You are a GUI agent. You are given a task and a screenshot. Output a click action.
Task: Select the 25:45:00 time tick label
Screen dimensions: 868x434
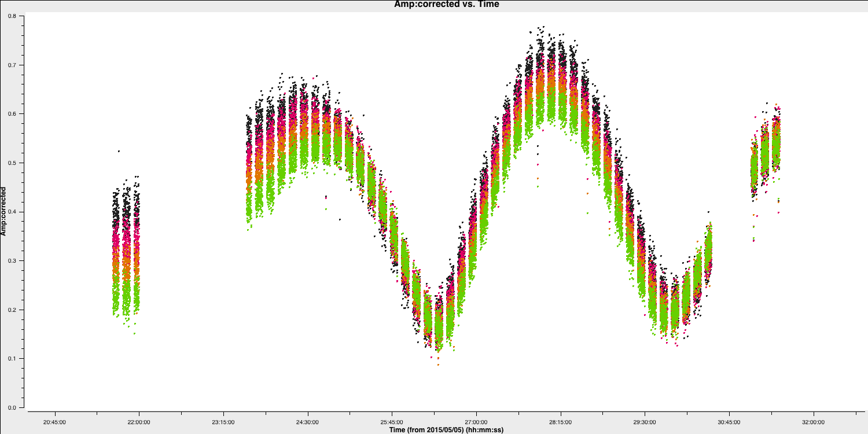(392, 421)
